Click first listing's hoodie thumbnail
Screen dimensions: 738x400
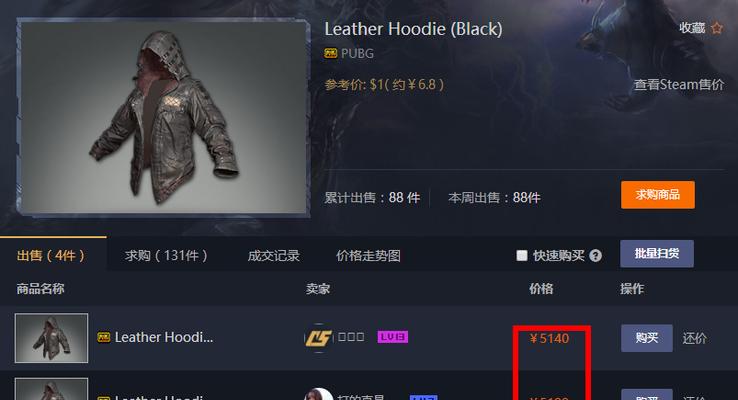51,338
